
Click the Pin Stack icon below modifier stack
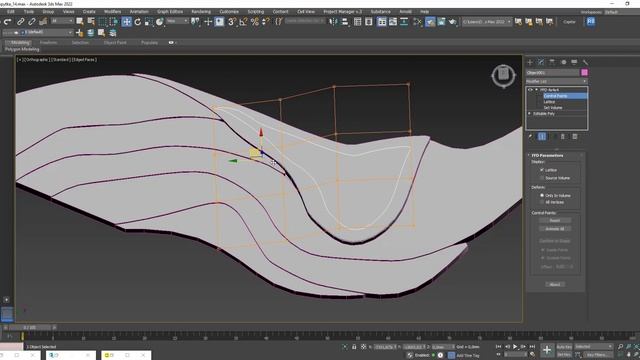(531, 137)
